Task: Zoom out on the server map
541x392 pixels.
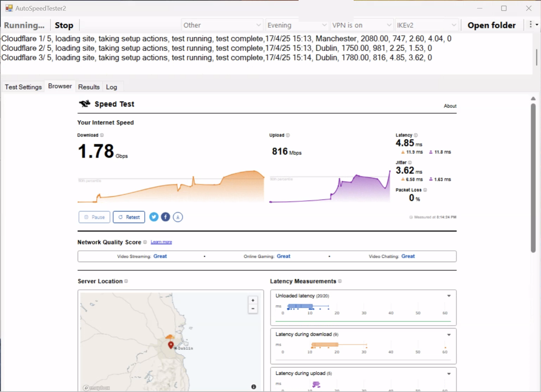Action: [x=253, y=309]
